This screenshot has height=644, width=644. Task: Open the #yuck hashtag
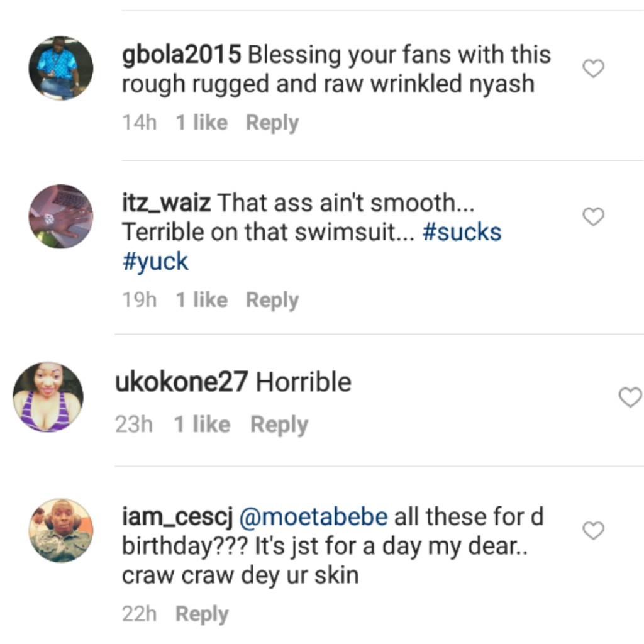(x=155, y=261)
